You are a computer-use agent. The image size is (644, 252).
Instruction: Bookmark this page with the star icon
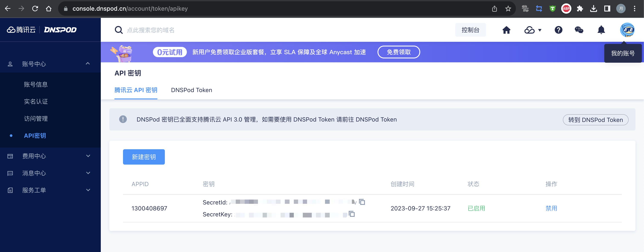[508, 9]
